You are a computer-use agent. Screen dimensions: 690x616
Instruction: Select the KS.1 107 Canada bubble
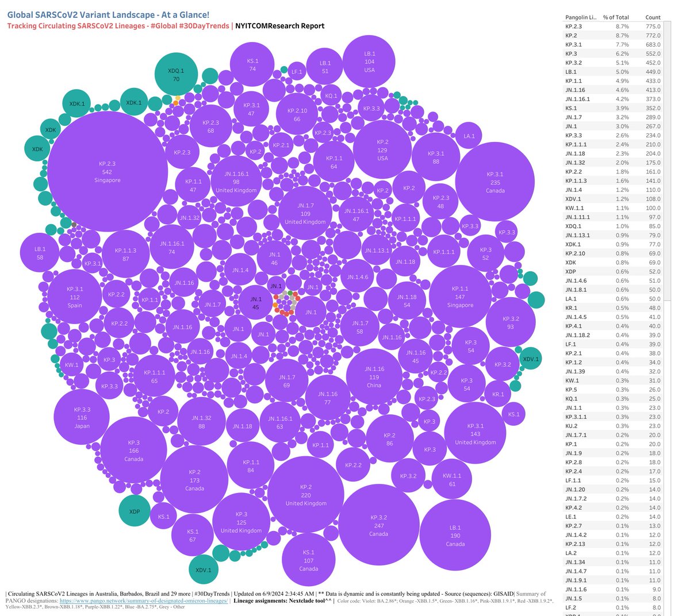(x=309, y=560)
